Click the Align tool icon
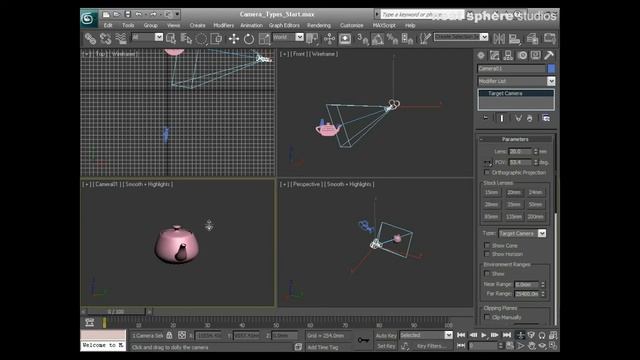640x360 pixels. pyautogui.click(x=514, y=39)
